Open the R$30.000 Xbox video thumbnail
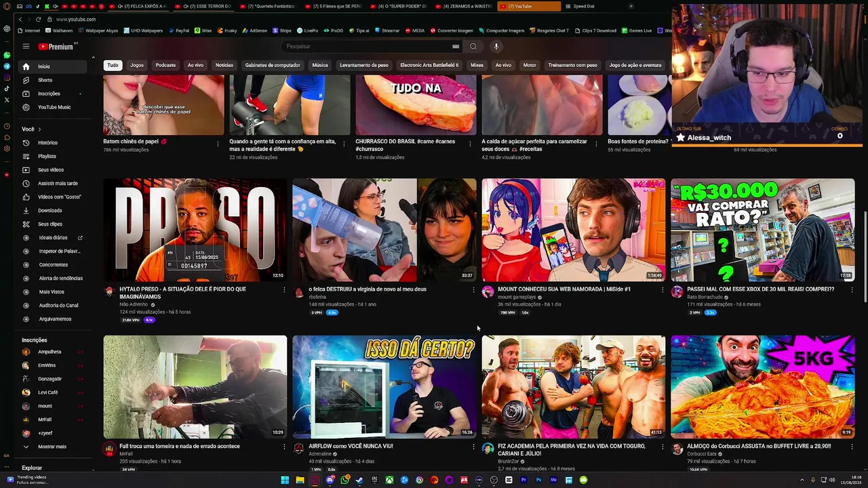 [x=763, y=230]
